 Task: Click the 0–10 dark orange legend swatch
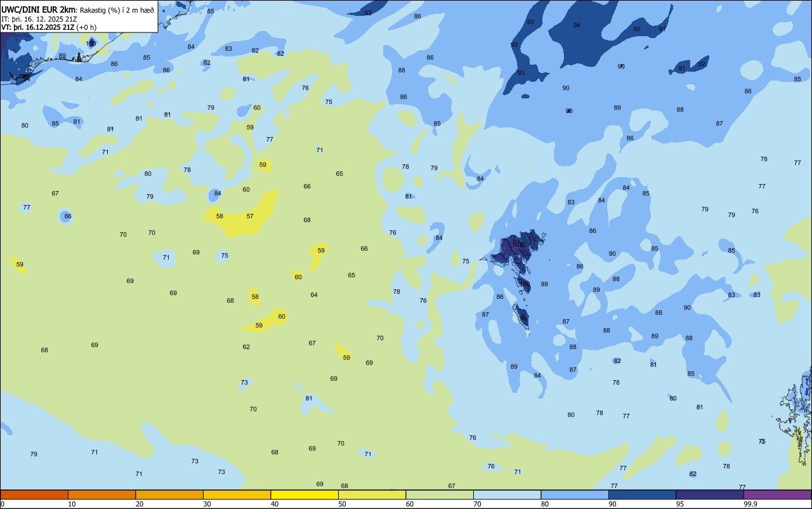(x=34, y=494)
